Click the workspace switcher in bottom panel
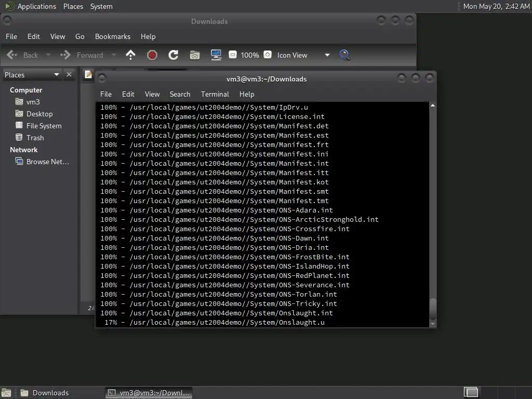The image size is (532, 399). point(471,393)
